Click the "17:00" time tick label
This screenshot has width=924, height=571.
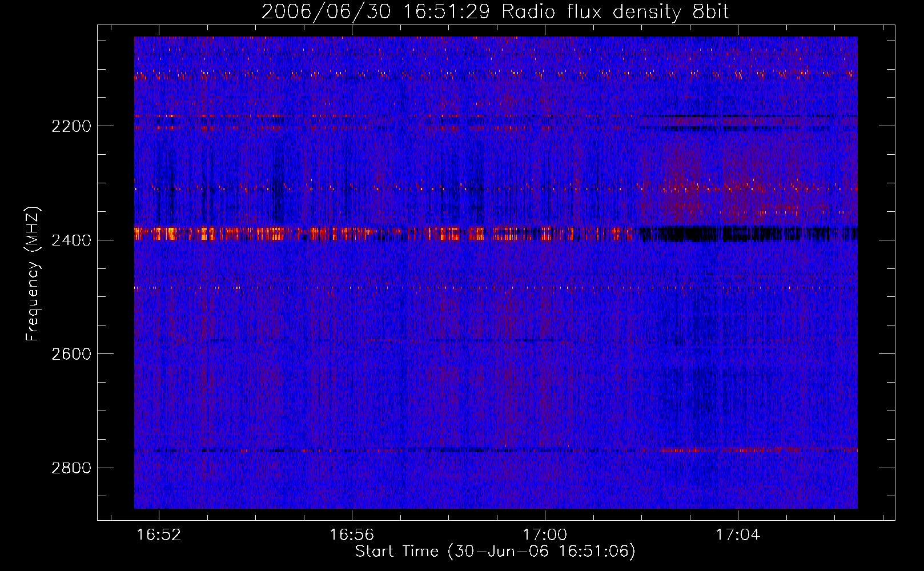point(545,534)
